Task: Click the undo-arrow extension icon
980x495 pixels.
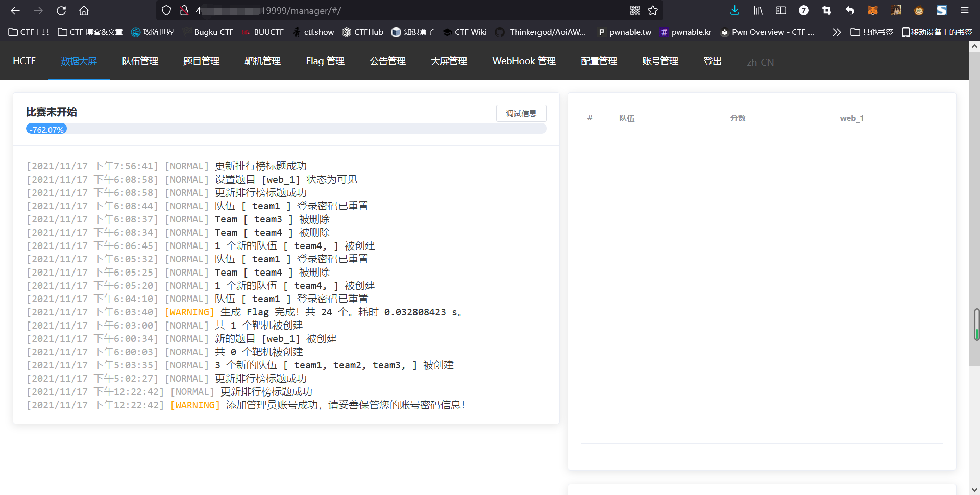Action: tap(850, 10)
